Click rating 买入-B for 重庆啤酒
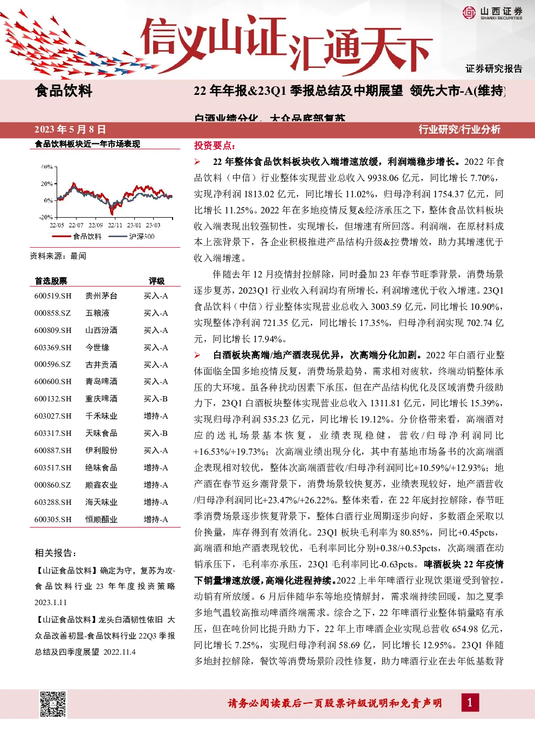This screenshot has width=535, height=756. pyautogui.click(x=155, y=399)
